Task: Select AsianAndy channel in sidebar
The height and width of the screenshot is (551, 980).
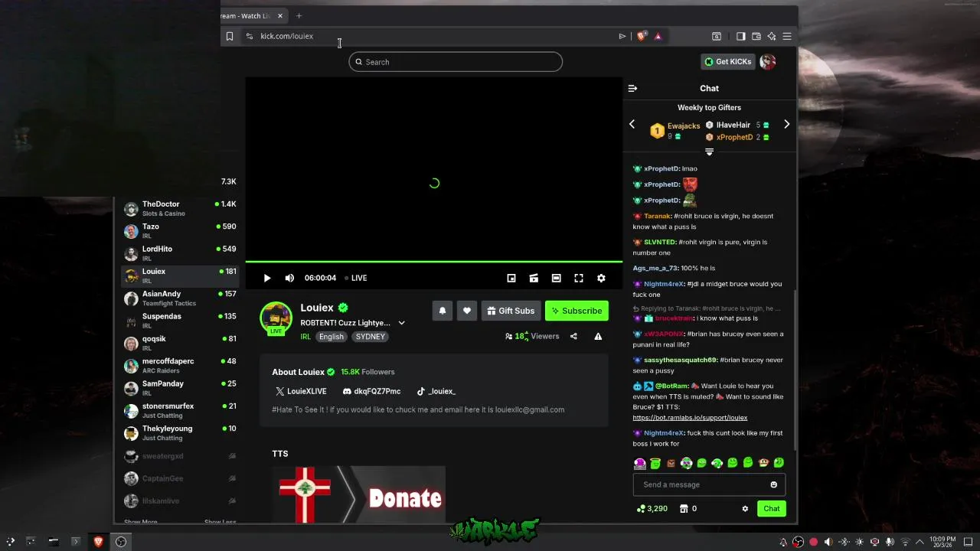Action: (x=180, y=298)
